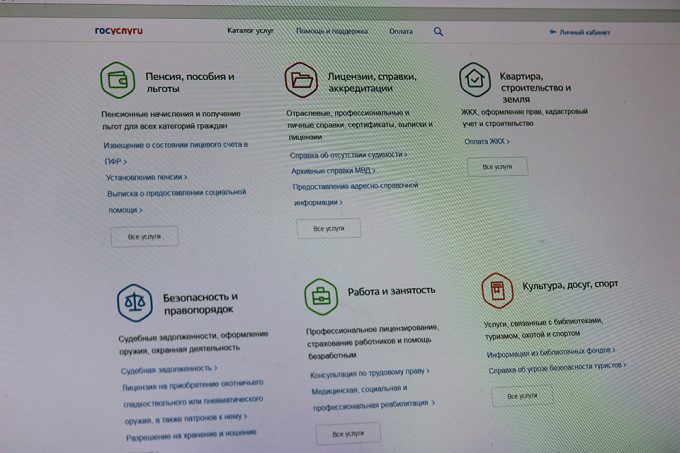This screenshot has height=453, width=680.
Task: Open Выписка о предоставлении социальной помощи
Action: click(x=177, y=201)
